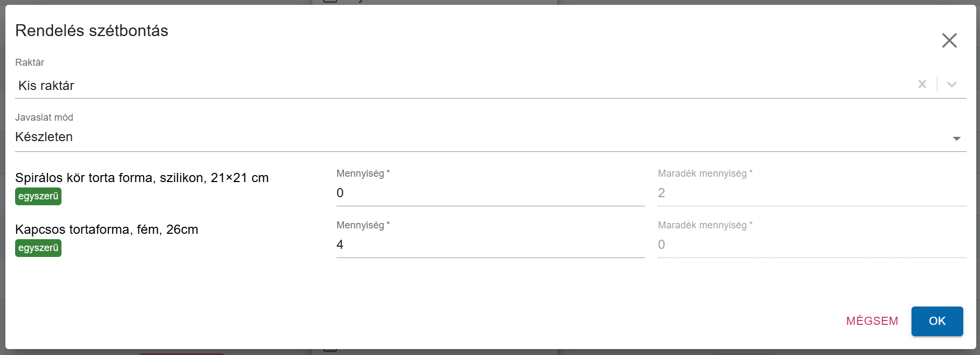Click the Kis raktár warehouse value
Image resolution: width=980 pixels, height=355 pixels.
[x=46, y=86]
